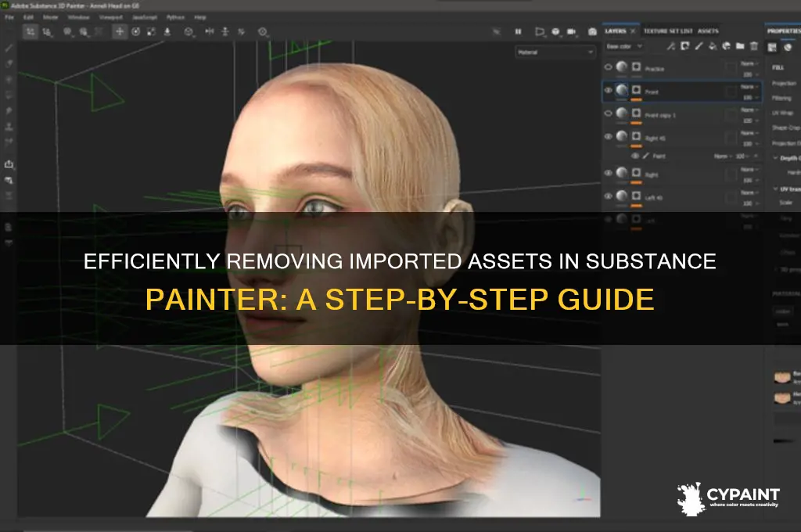The width and height of the screenshot is (801, 532).
Task: Open the File menu
Action: [x=9, y=17]
